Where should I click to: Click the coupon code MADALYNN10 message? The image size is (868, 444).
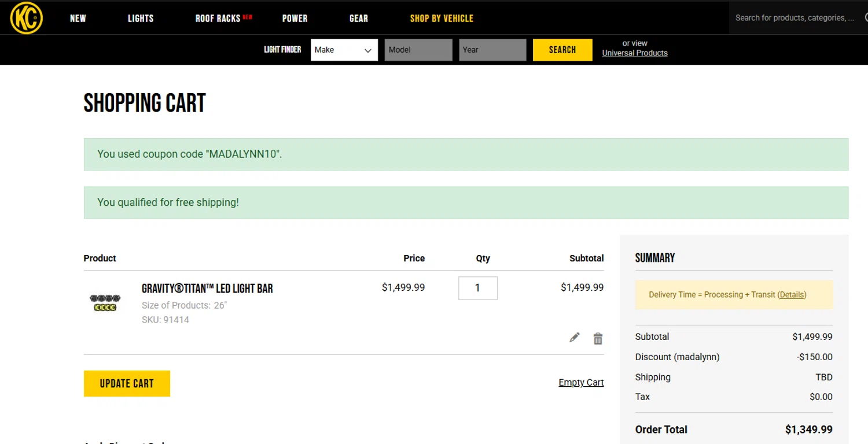pyautogui.click(x=466, y=154)
